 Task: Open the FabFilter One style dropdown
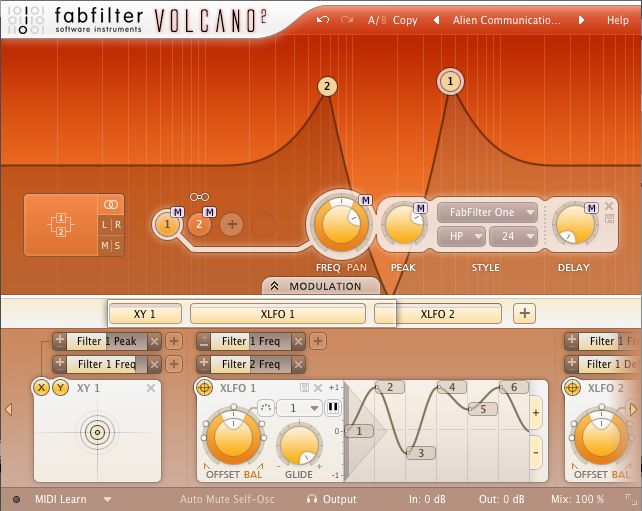coord(487,213)
